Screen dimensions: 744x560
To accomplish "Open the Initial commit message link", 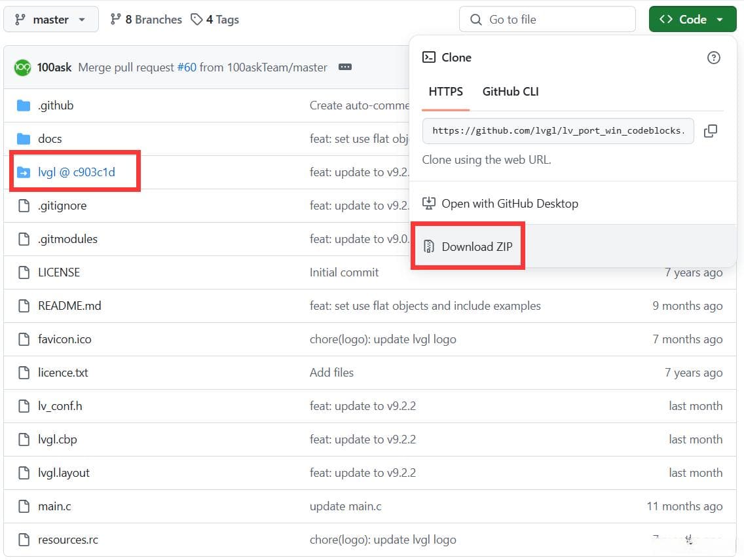I will click(344, 272).
